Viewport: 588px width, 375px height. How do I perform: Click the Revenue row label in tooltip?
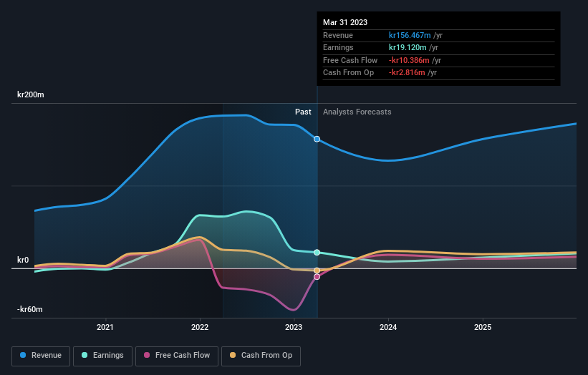[x=338, y=35]
